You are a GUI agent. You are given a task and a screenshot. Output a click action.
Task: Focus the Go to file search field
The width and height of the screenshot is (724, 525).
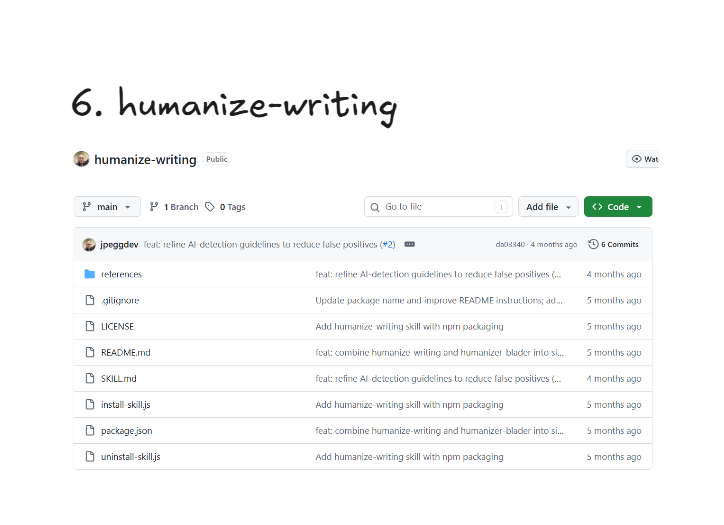[438, 206]
